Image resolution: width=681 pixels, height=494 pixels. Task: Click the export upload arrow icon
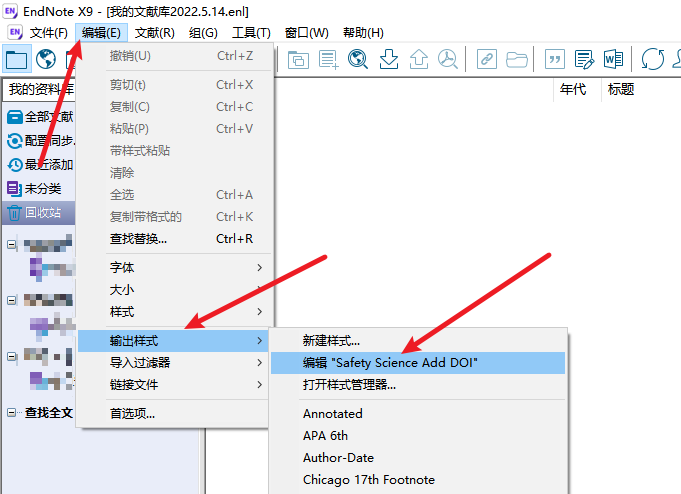coord(419,59)
